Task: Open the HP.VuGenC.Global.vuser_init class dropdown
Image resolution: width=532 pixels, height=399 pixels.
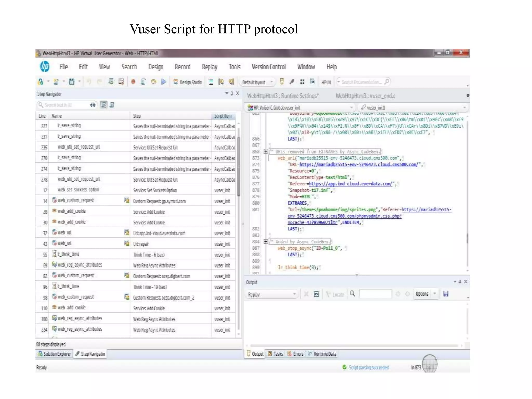Action: [301, 108]
